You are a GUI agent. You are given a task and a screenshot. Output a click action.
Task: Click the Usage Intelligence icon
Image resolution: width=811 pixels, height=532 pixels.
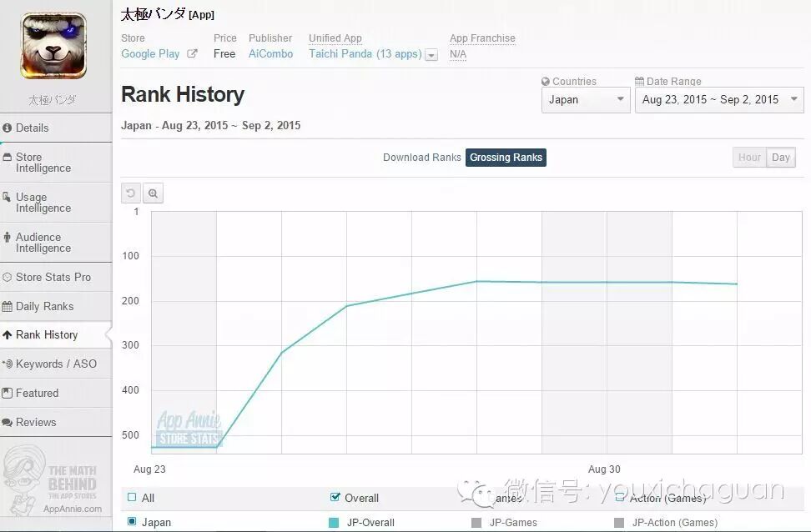click(7, 197)
